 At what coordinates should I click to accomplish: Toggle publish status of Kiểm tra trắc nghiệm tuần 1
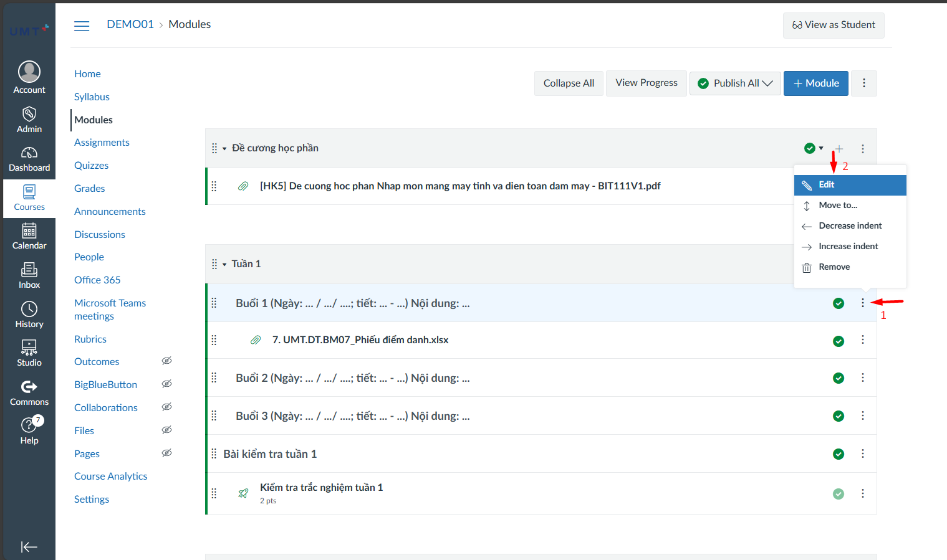click(x=839, y=493)
